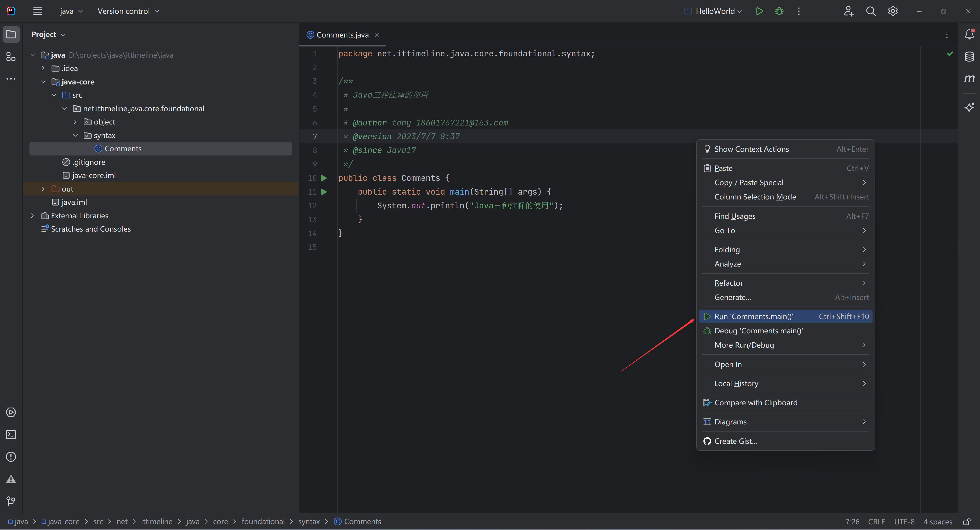Select Compare with Clipboard

785,403
